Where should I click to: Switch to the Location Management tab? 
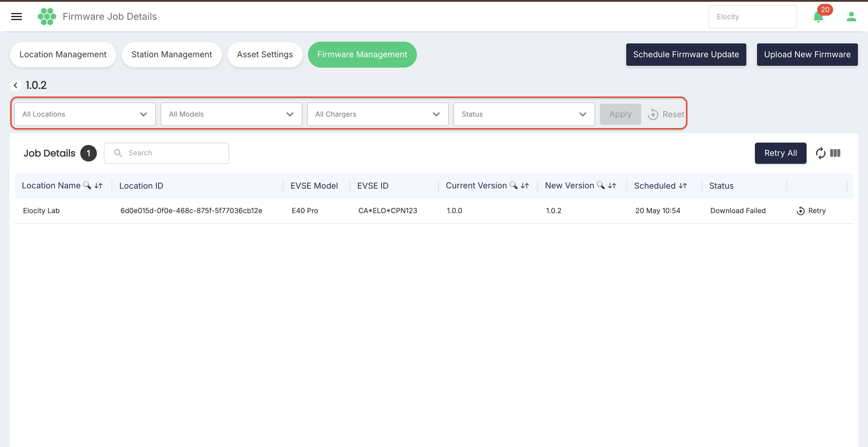click(x=63, y=55)
